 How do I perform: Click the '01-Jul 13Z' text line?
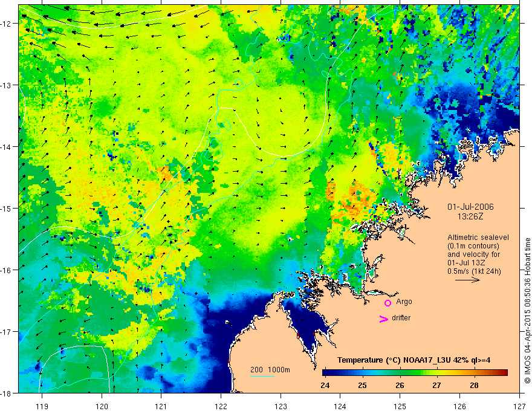point(466,263)
